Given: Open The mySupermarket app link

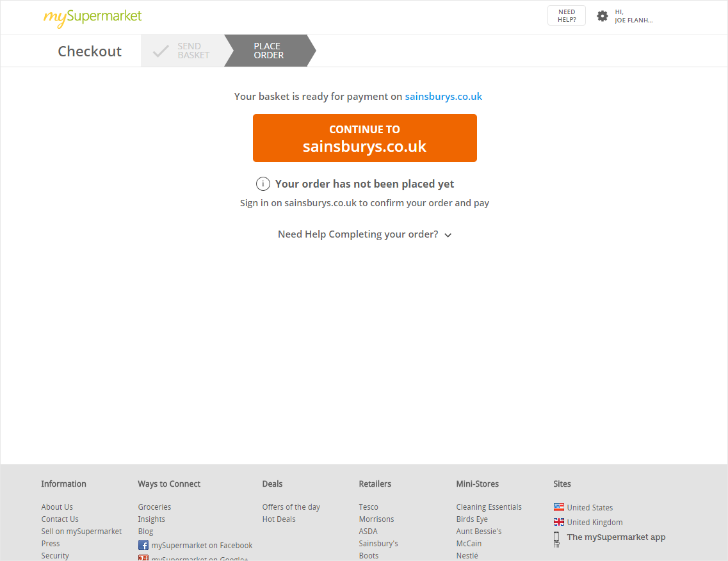Looking at the screenshot, I should (616, 537).
